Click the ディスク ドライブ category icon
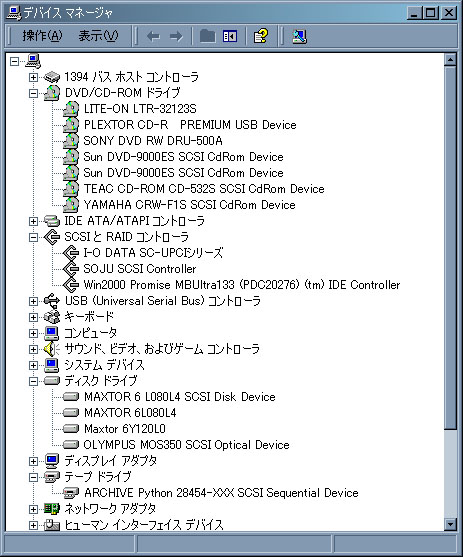The height and width of the screenshot is (557, 463). (52, 381)
